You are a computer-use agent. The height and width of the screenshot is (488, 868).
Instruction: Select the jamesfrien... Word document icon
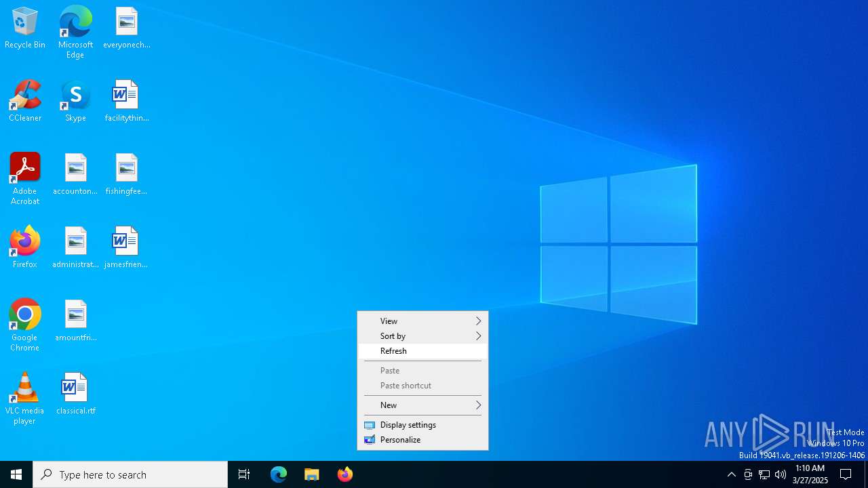click(127, 248)
